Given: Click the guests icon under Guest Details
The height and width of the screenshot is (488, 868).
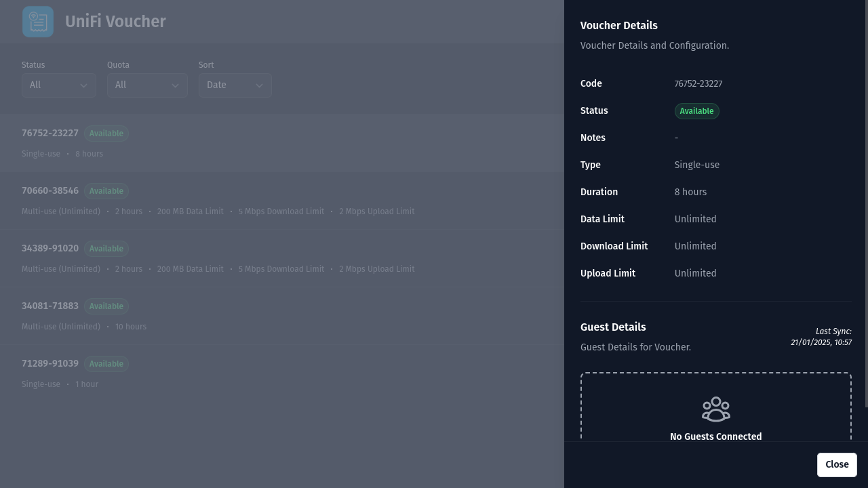Looking at the screenshot, I should [716, 409].
